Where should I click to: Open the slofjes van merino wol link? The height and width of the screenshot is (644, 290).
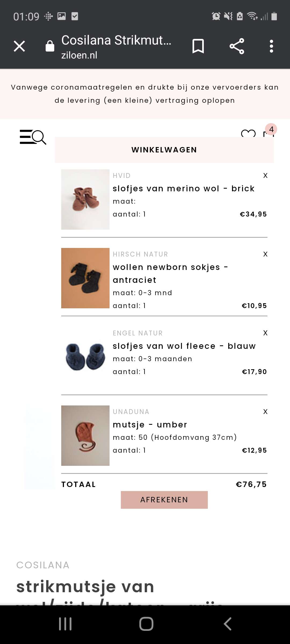pyautogui.click(x=183, y=189)
